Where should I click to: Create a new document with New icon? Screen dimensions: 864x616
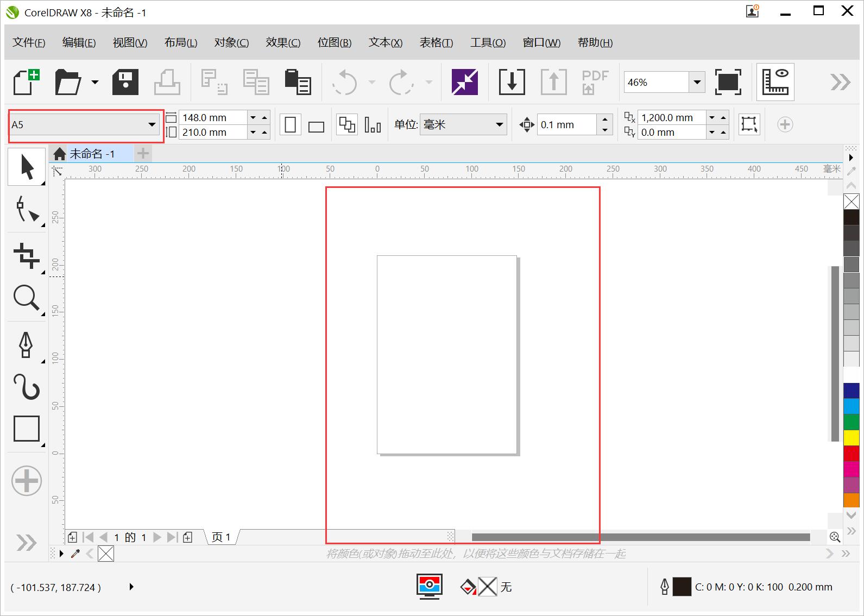[27, 82]
